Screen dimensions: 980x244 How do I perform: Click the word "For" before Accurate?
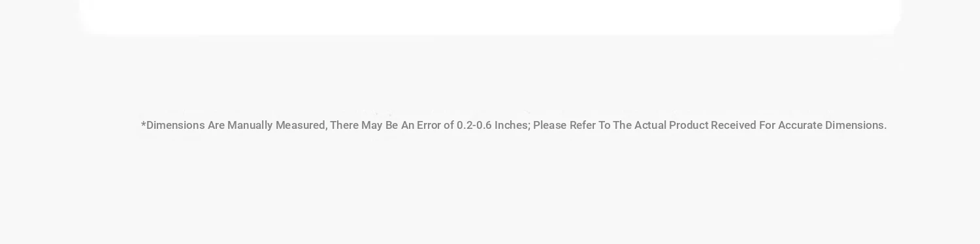tap(767, 125)
